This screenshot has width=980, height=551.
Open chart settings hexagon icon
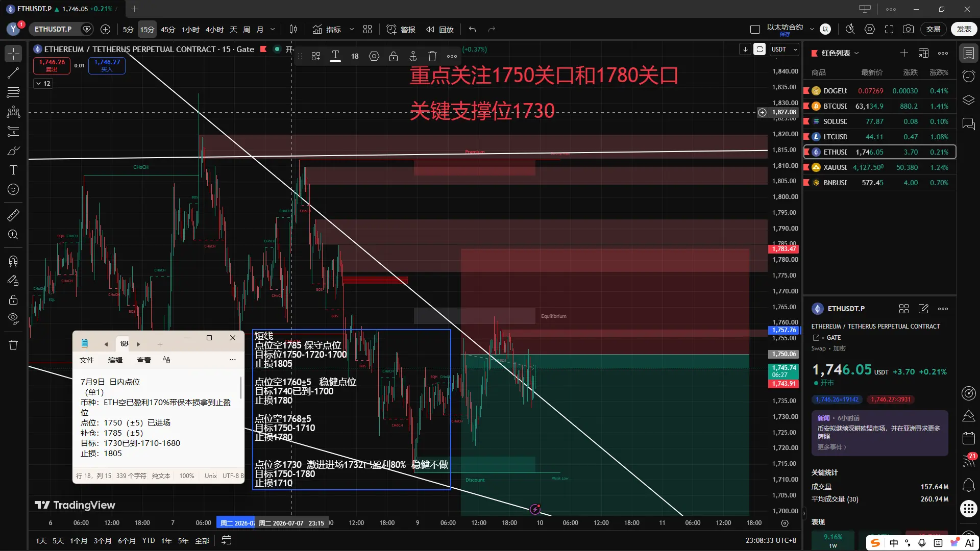tap(870, 29)
